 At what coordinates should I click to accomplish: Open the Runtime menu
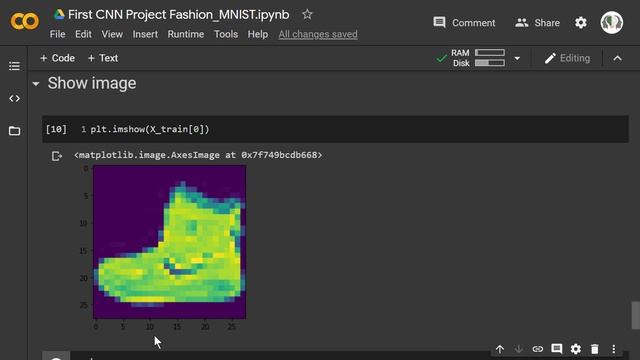(186, 34)
